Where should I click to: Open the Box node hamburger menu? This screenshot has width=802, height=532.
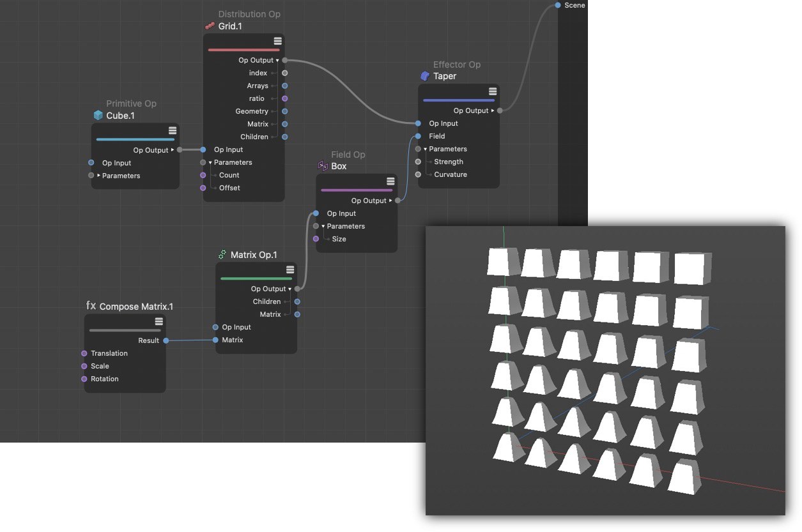pos(390,181)
